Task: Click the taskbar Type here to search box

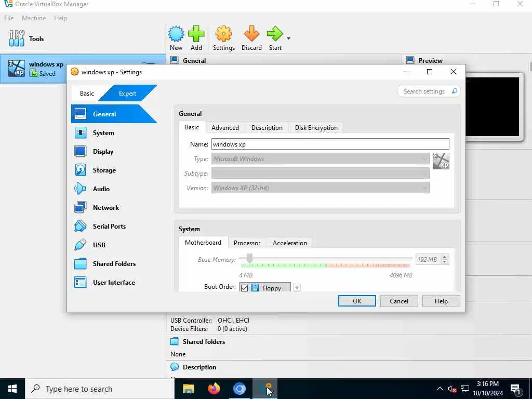Action: click(99, 389)
